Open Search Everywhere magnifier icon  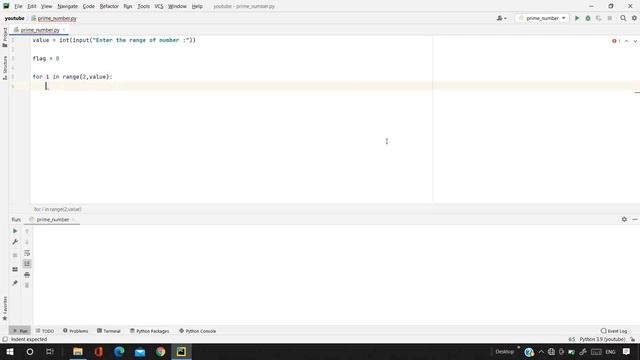pyautogui.click(x=623, y=18)
